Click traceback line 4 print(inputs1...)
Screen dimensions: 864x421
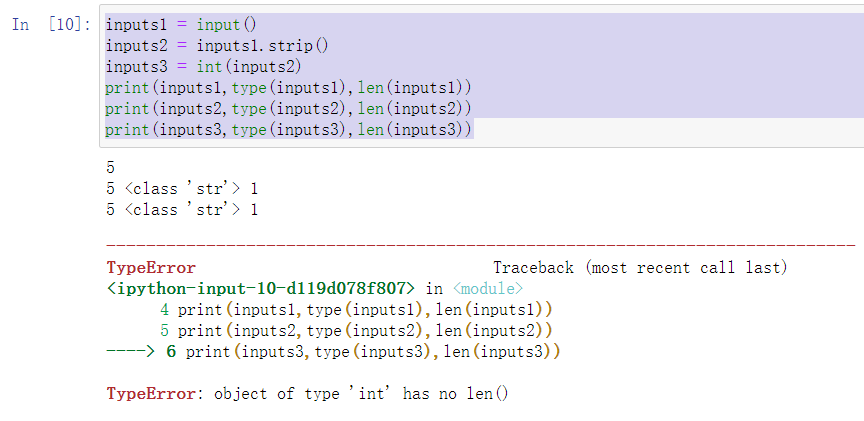356,310
